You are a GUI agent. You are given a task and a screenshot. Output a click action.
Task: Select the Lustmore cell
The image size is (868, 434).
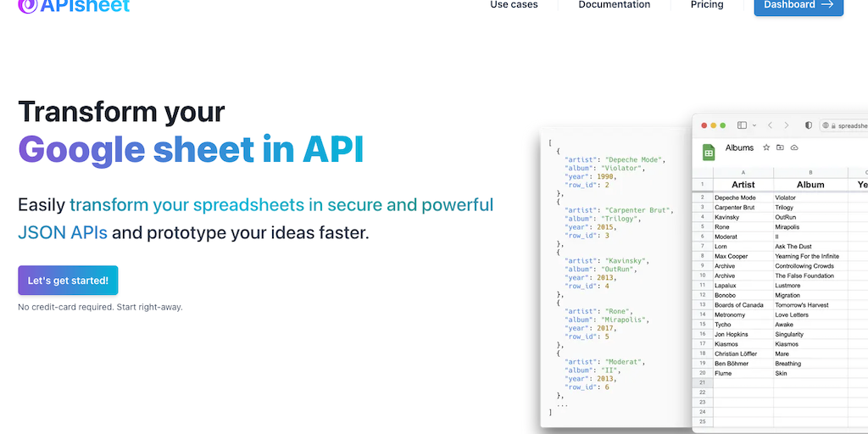tap(810, 286)
